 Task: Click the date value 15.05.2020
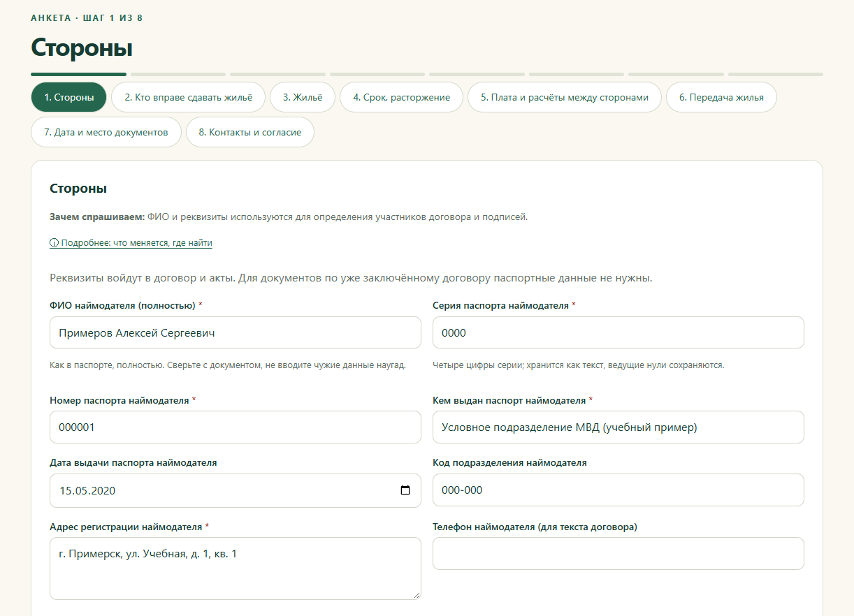point(87,490)
